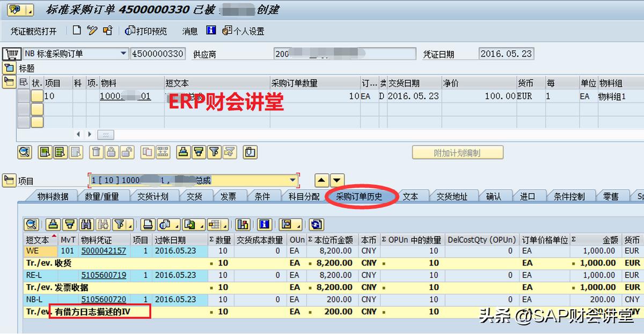Select the print icon above the history table

click(148, 224)
